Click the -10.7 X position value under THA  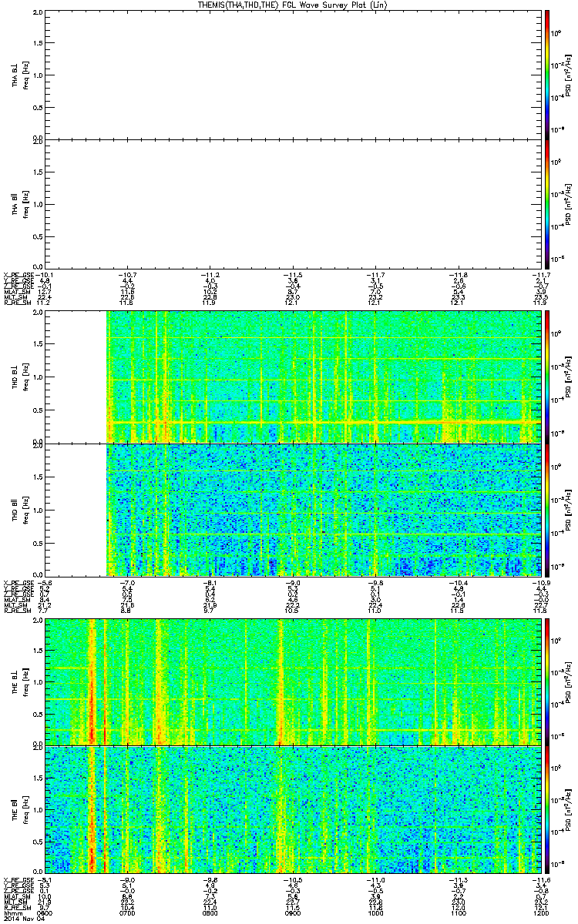(127, 274)
